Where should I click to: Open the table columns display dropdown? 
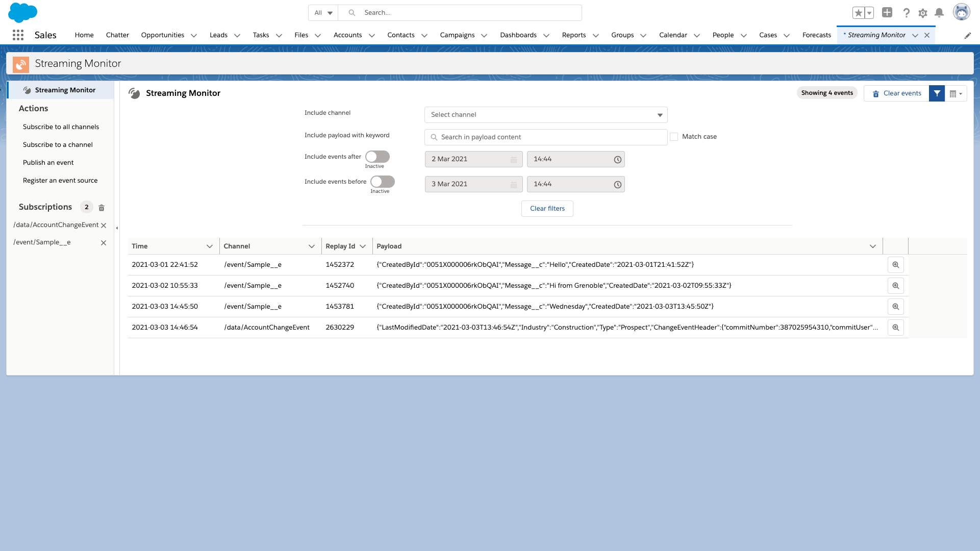956,94
